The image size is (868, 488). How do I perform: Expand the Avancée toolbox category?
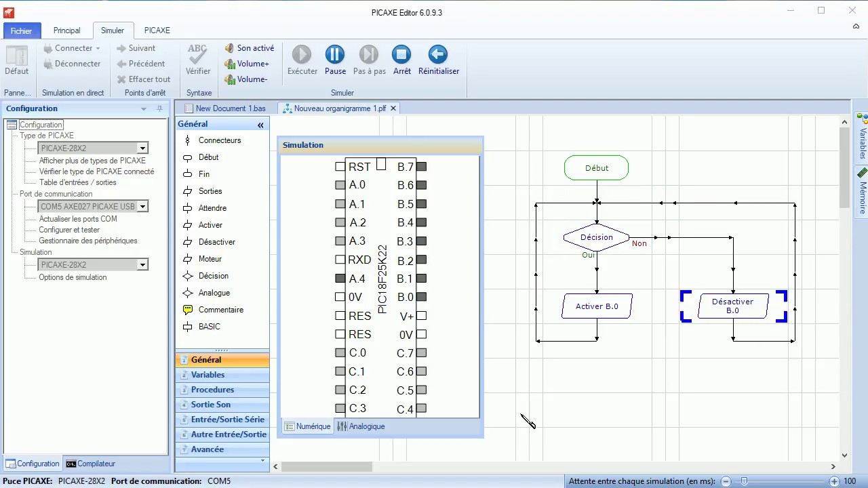click(222, 449)
